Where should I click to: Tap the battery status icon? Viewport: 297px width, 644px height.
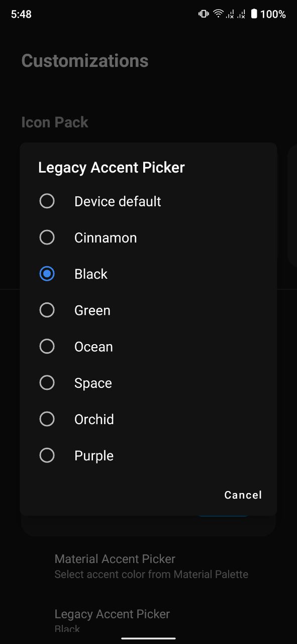[x=254, y=14]
